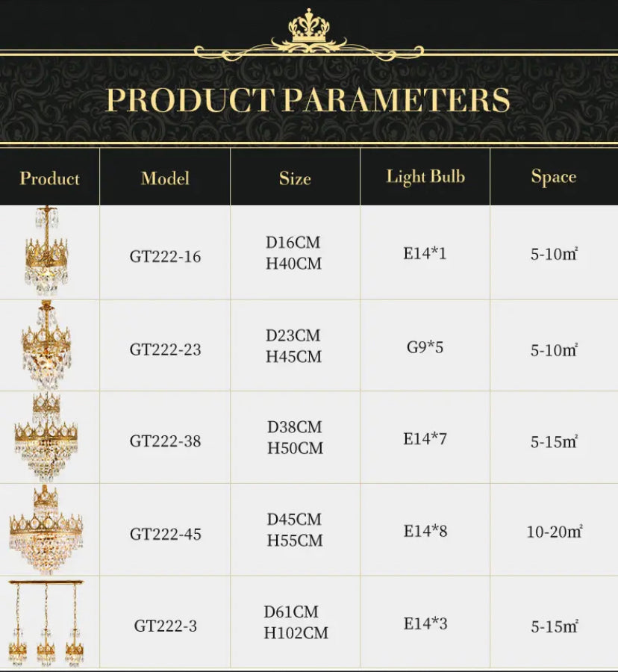Click the D38CM H50CM size cell
Viewport: 618px width, 672px height.
pyautogui.click(x=295, y=438)
